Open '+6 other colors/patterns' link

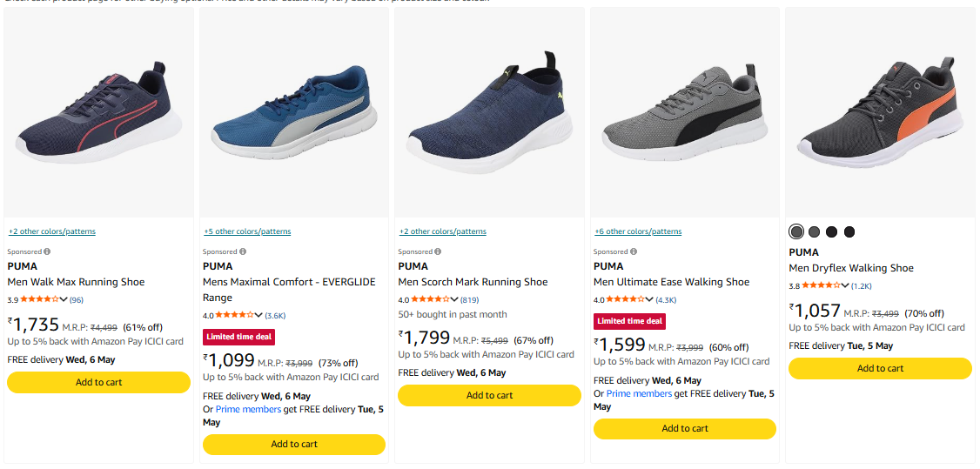(638, 231)
